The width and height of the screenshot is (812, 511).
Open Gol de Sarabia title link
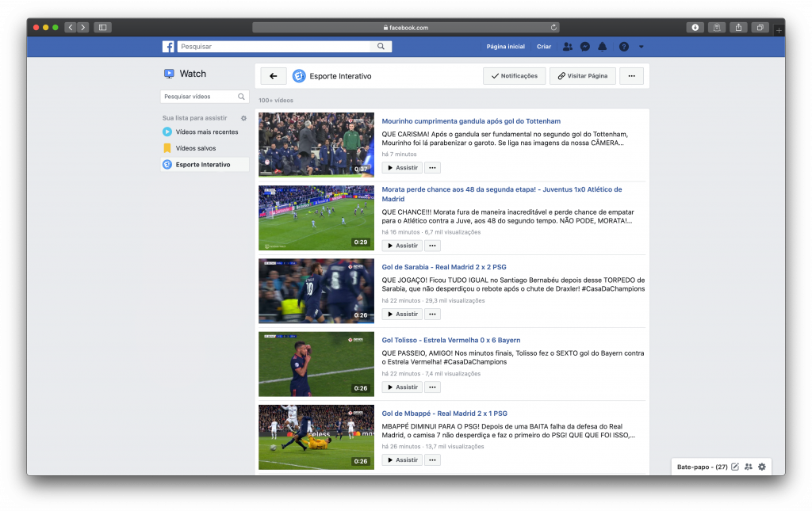[444, 267]
